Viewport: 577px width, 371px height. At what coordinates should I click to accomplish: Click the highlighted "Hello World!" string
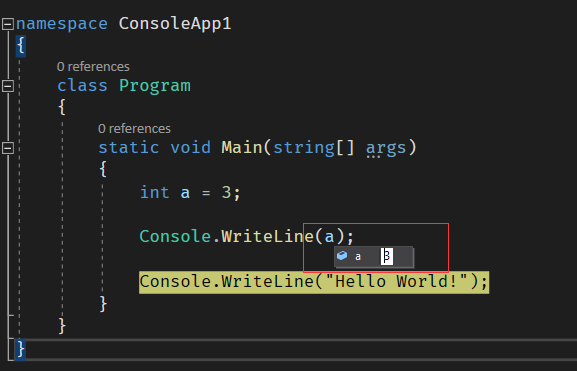396,282
